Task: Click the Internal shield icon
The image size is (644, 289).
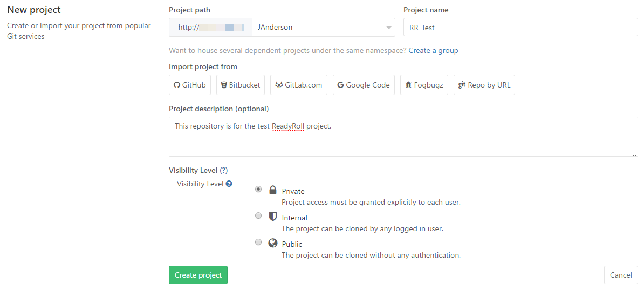Action: click(x=273, y=217)
